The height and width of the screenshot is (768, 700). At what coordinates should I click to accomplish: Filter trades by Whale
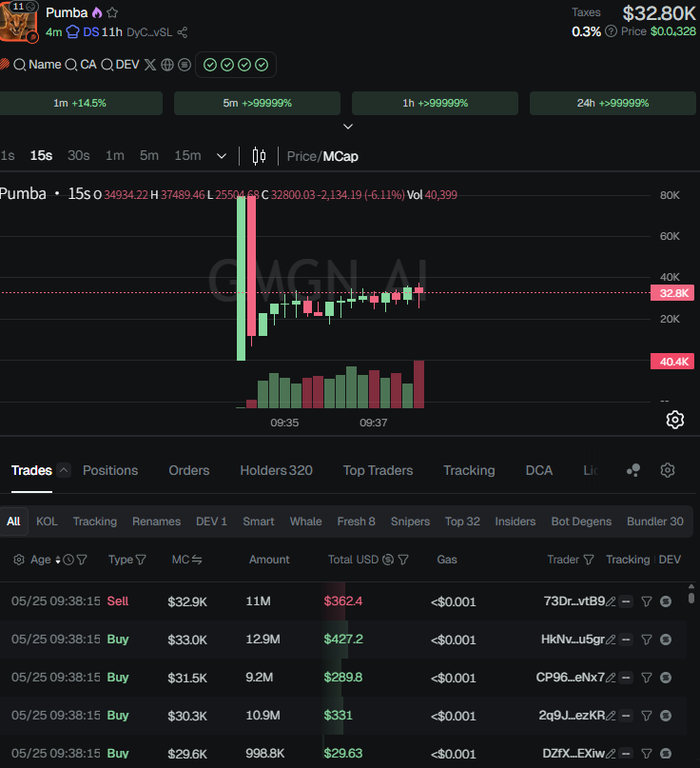(x=305, y=522)
